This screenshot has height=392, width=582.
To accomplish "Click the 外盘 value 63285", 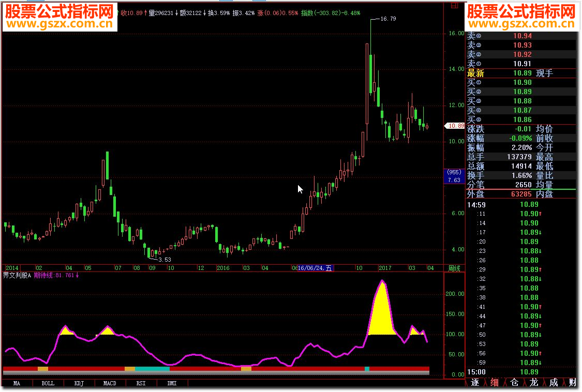I will click(x=521, y=194).
